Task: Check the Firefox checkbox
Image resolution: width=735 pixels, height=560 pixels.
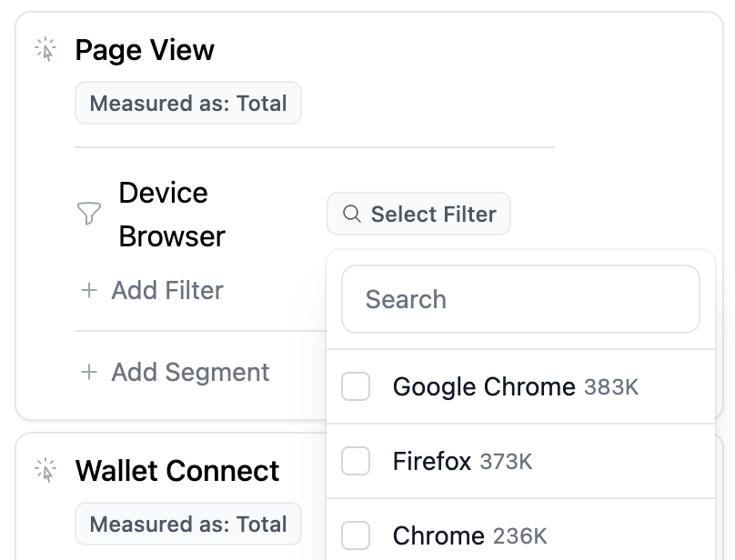Action: [356, 461]
